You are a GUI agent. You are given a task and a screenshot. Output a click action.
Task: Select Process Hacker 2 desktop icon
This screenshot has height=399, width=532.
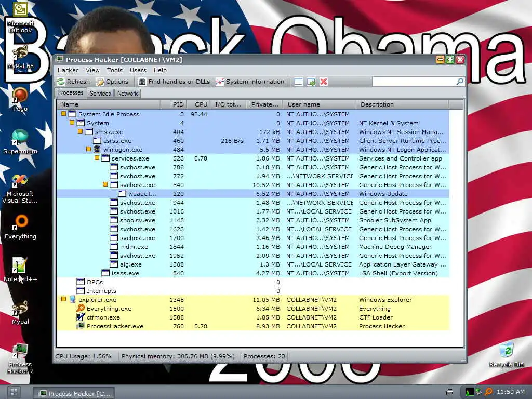[x=20, y=358]
